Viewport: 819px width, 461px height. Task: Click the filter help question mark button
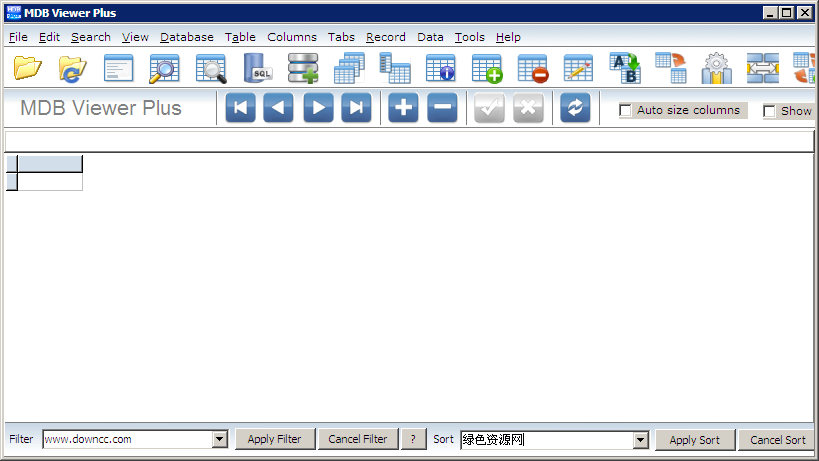(x=413, y=439)
